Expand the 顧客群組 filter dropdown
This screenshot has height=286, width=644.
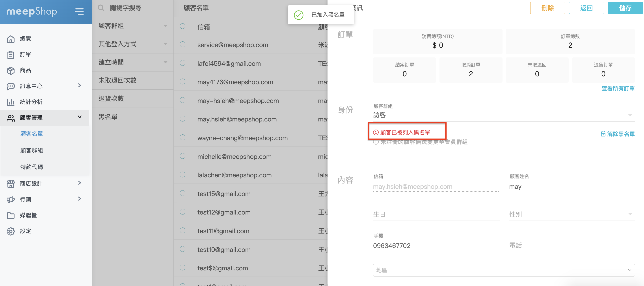[x=165, y=26]
